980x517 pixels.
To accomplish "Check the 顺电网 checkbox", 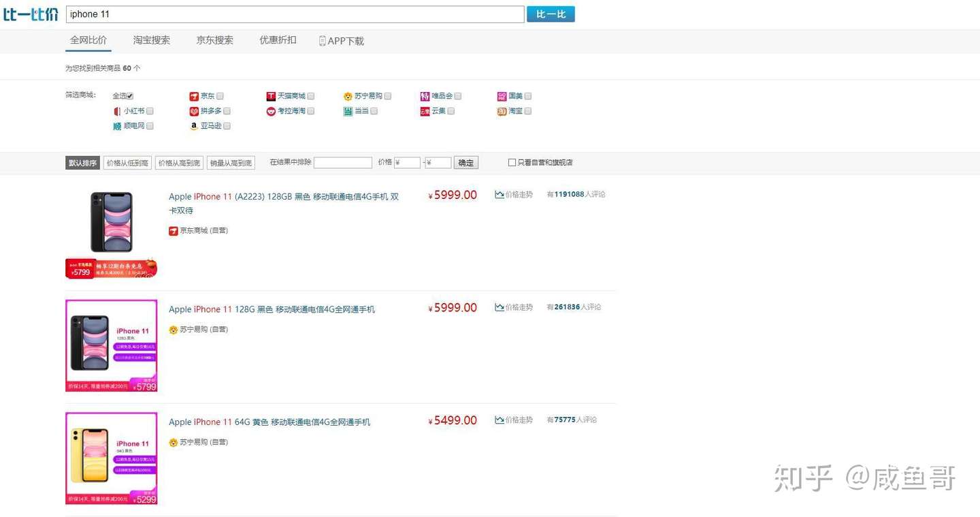I will click(150, 126).
